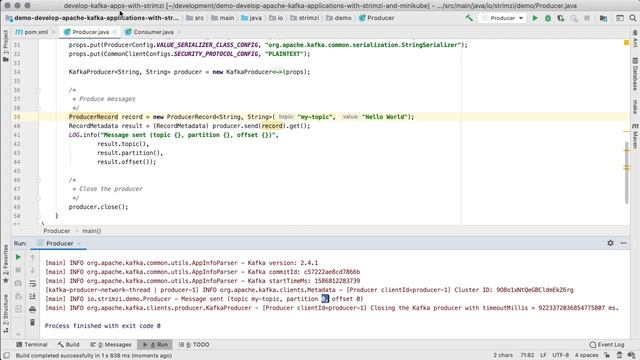Image resolution: width=640 pixels, height=360 pixels.
Task: Open the Event Log
Action: [x=607, y=344]
